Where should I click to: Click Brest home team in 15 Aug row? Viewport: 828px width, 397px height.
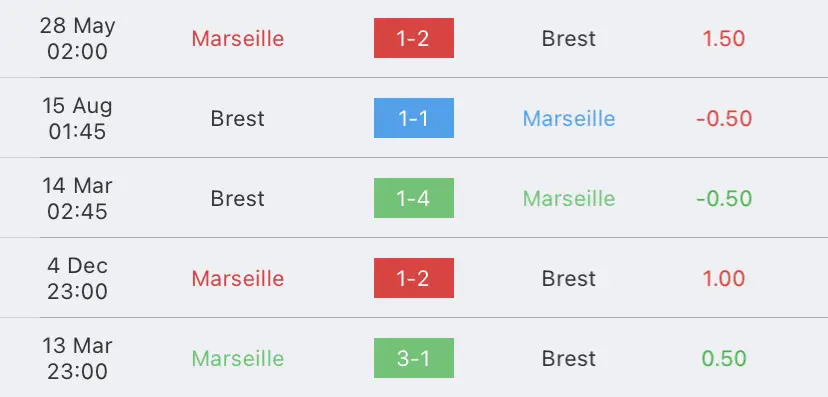click(238, 118)
